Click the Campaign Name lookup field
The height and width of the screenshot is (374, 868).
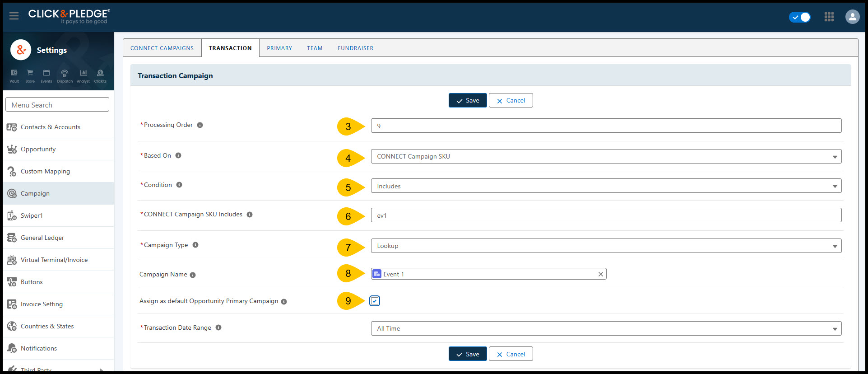489,274
